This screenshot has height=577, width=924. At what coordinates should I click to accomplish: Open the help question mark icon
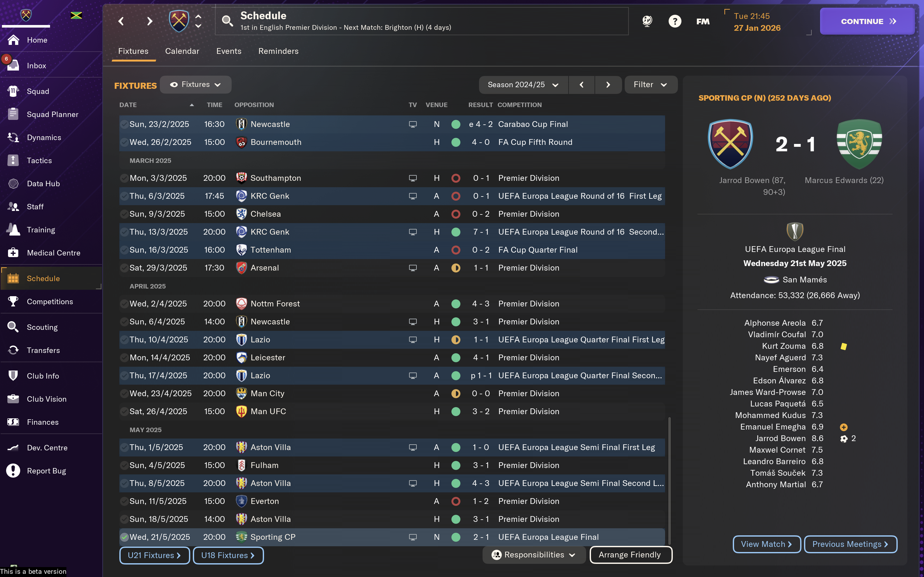pyautogui.click(x=675, y=21)
